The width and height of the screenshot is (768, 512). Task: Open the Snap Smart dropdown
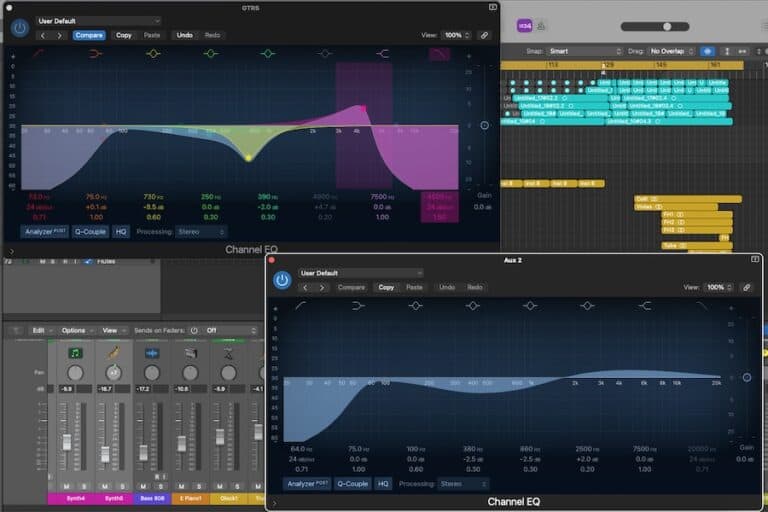pos(585,51)
